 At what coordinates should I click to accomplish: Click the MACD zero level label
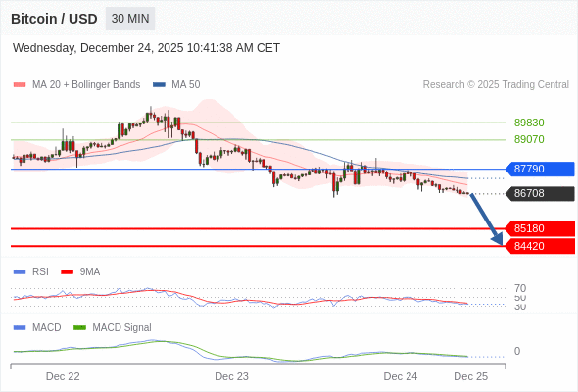point(517,351)
